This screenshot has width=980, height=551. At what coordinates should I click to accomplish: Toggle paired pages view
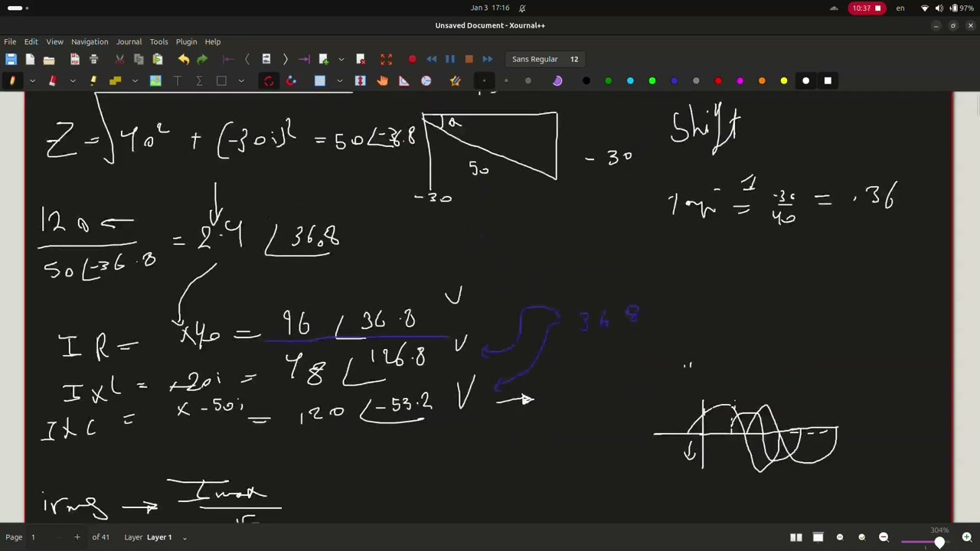796,537
